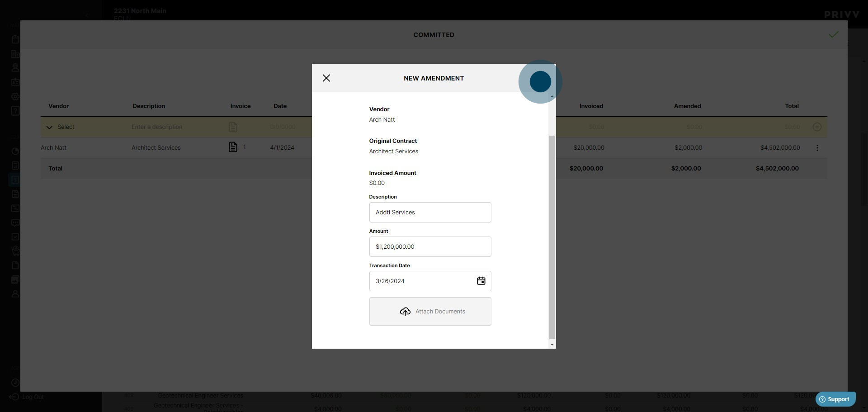Click the dialog vertical scrollbar thumb

(552, 237)
